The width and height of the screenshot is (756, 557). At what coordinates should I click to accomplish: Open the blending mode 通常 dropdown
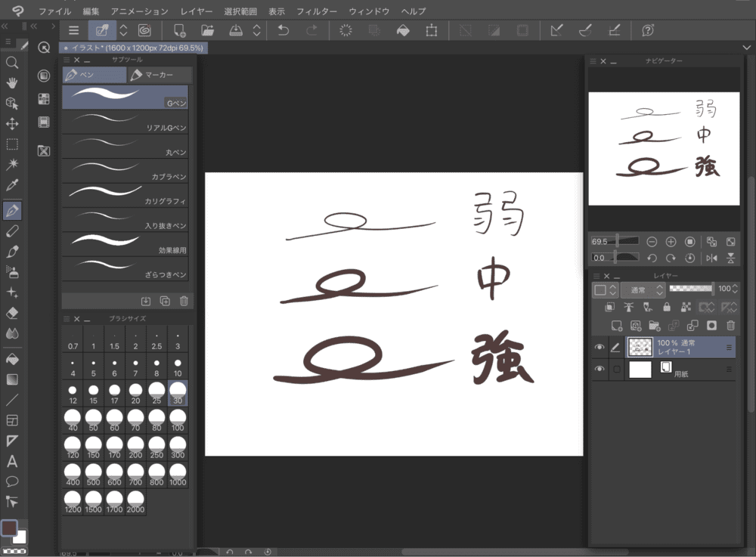click(x=643, y=289)
